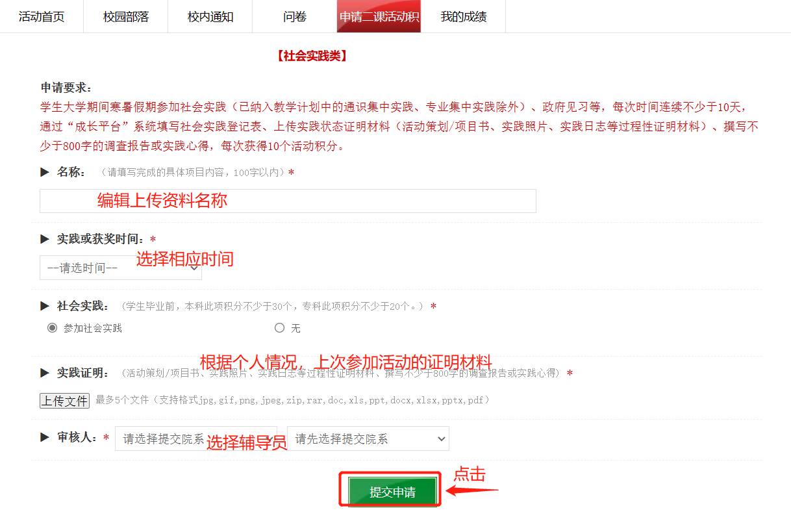The height and width of the screenshot is (532, 791).
Task: View 我的成绩 tab
Action: tap(464, 16)
